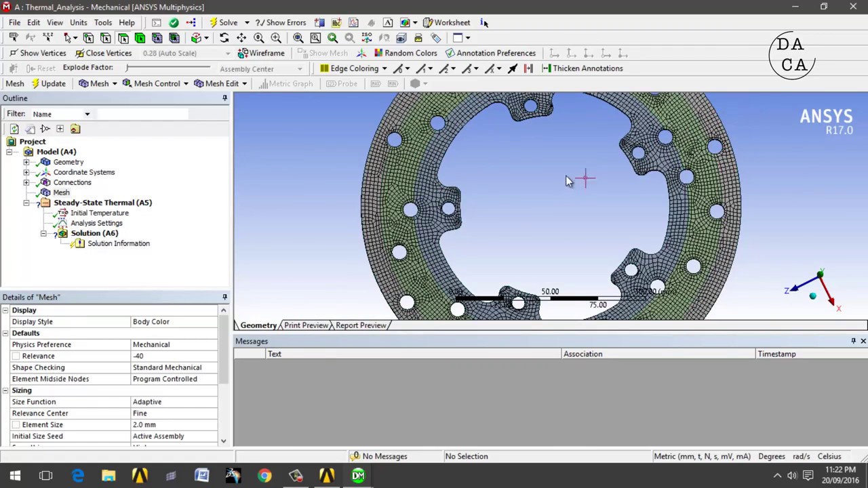This screenshot has height=488, width=868.
Task: Open File Explorer from the taskbar
Action: click(108, 476)
